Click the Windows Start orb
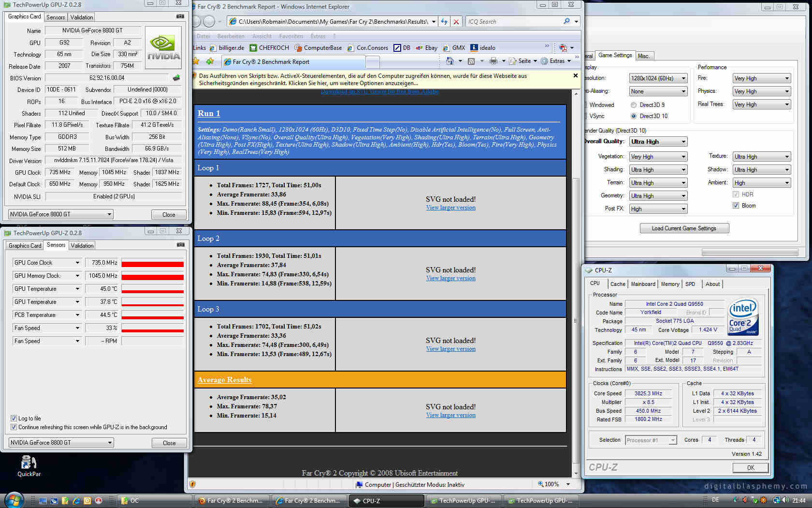812x508 pixels. [x=13, y=500]
